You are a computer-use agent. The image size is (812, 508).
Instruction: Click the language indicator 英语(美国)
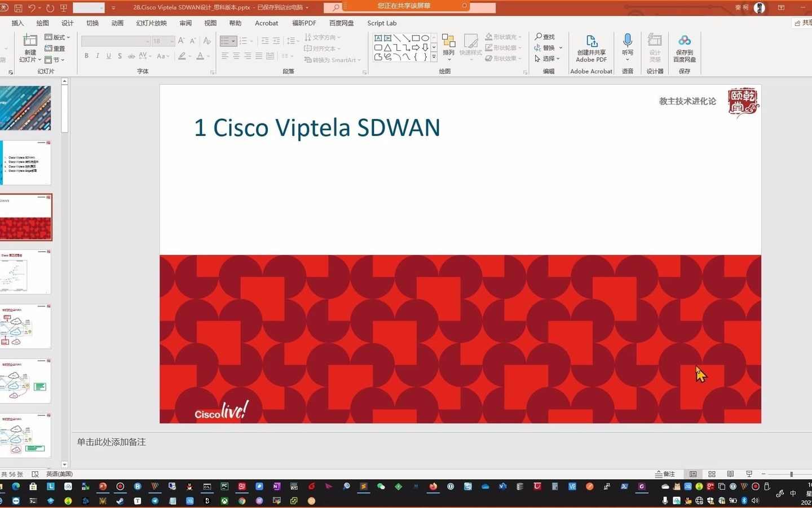59,474
